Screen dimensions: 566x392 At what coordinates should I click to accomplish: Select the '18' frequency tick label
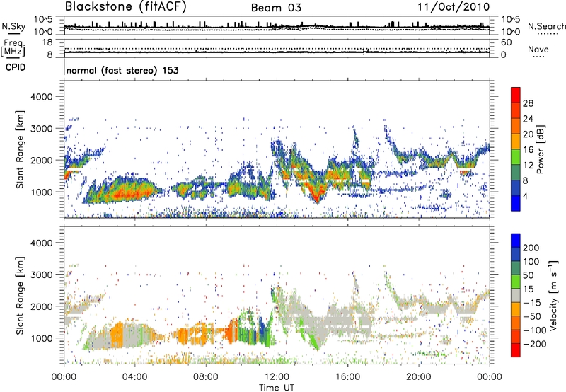pos(47,42)
